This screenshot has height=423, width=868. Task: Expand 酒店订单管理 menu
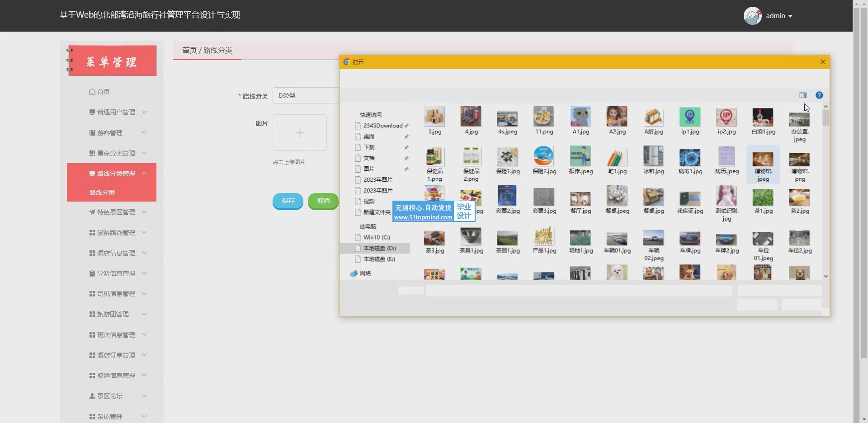point(112,355)
